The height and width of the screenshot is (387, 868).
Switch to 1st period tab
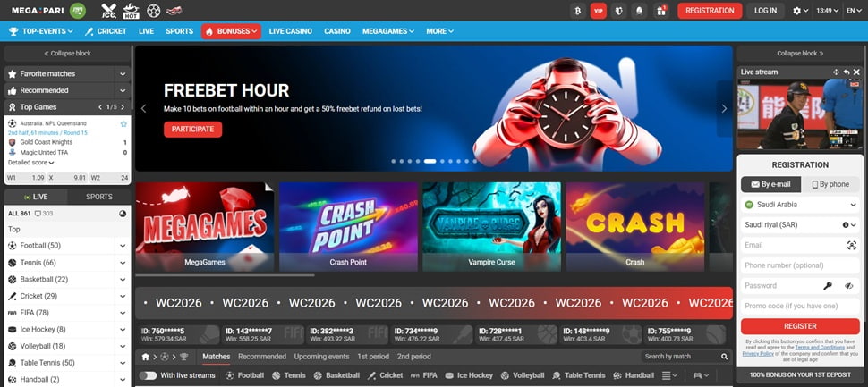coord(373,357)
